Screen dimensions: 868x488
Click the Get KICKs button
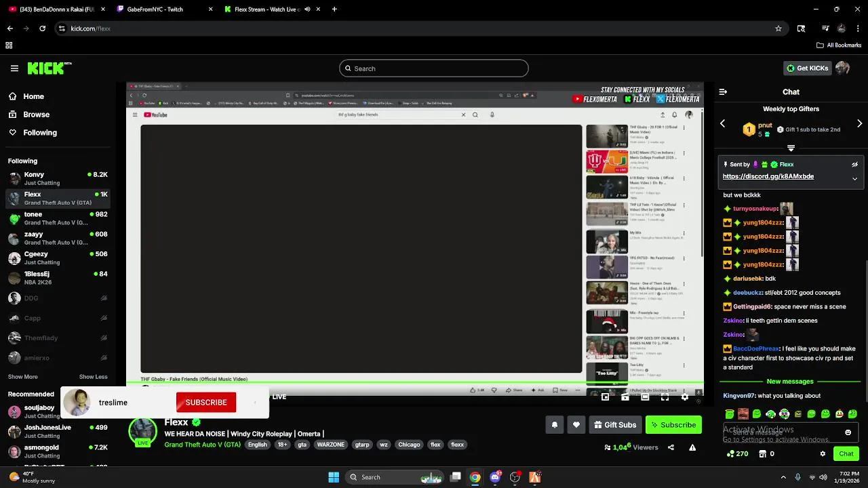(807, 68)
